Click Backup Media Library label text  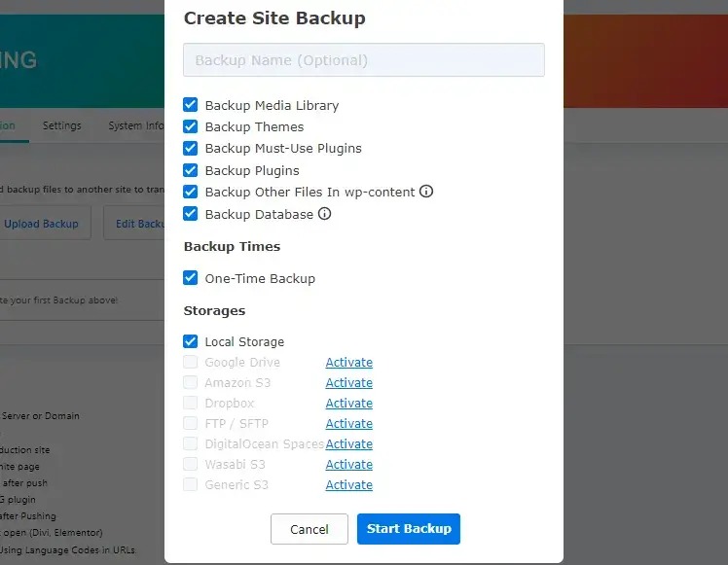click(273, 106)
